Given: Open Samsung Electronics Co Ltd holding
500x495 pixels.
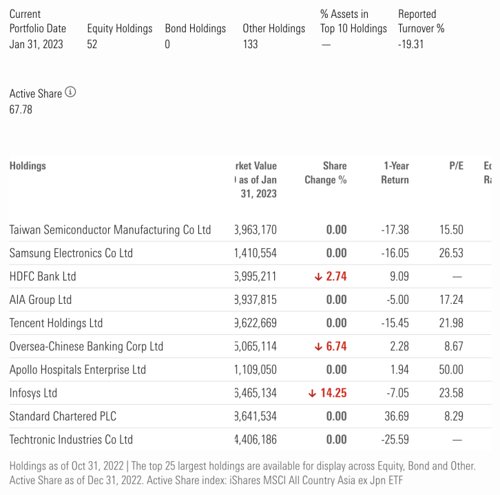Looking at the screenshot, I should coord(71,253).
